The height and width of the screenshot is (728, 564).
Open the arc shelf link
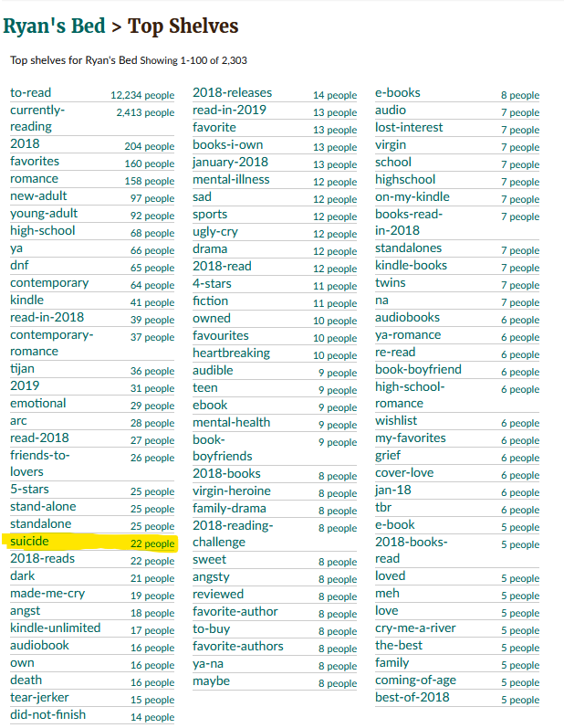coord(18,421)
